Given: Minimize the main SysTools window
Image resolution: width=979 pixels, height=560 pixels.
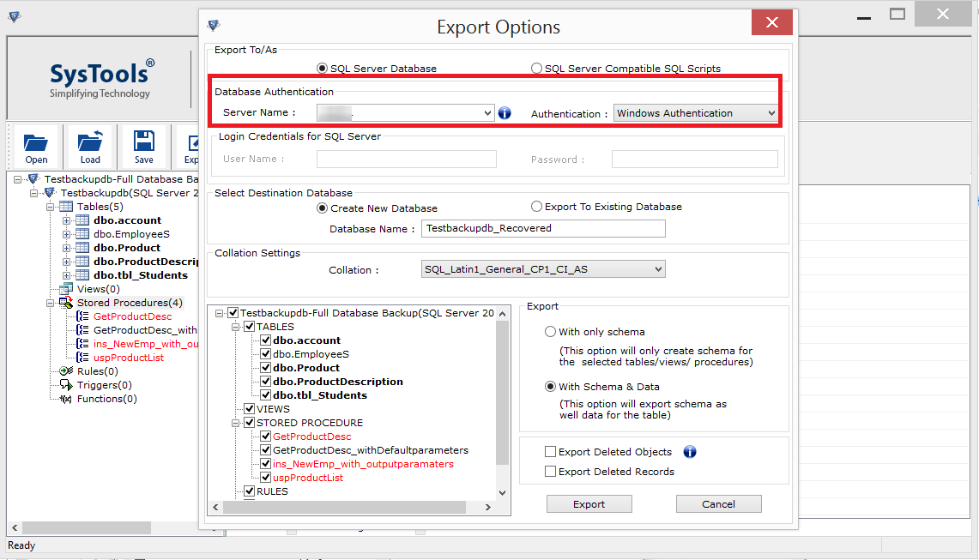Looking at the screenshot, I should click(x=864, y=16).
